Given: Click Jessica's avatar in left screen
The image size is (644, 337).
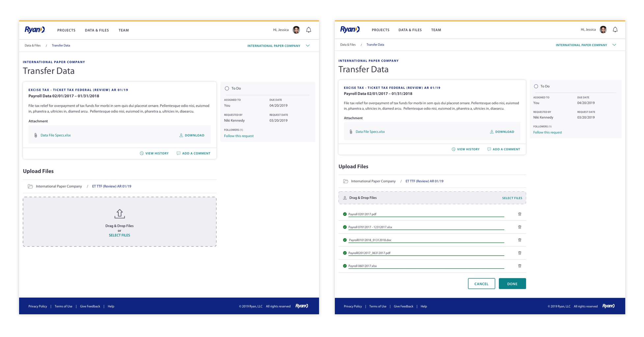Looking at the screenshot, I should (296, 30).
